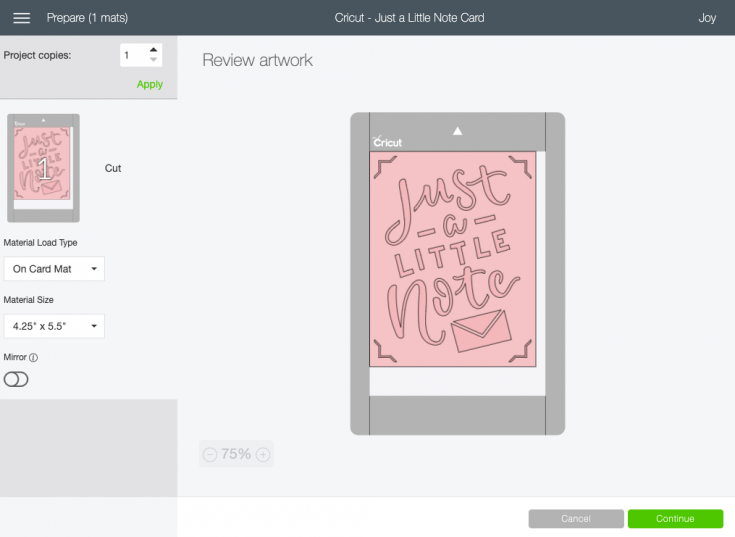Open Material Size dropdown

(54, 326)
